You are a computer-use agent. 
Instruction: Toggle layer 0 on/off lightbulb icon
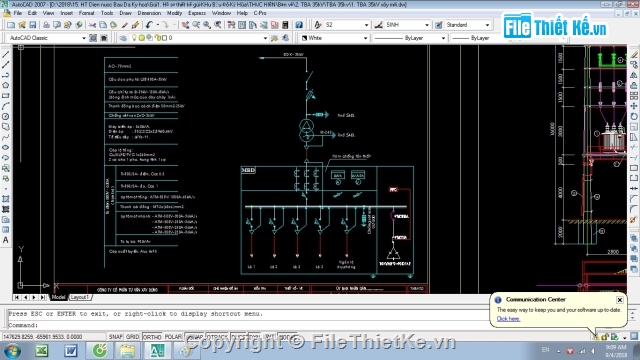tap(133, 38)
